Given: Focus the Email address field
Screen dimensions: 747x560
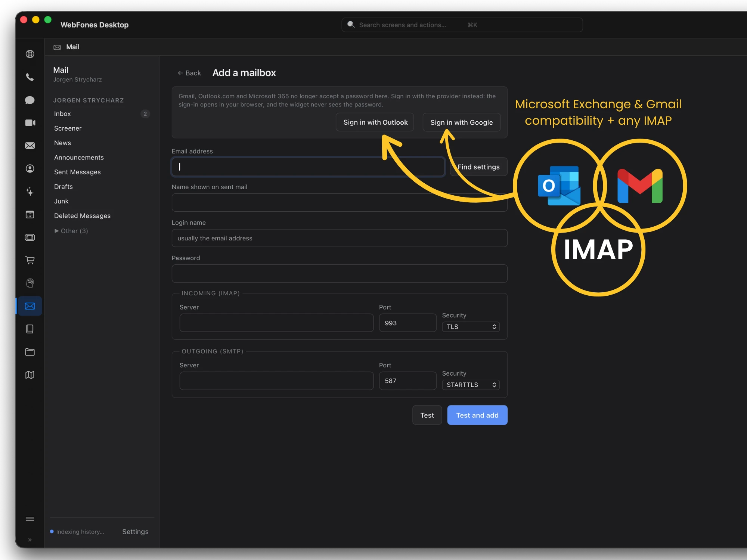Looking at the screenshot, I should tap(308, 167).
